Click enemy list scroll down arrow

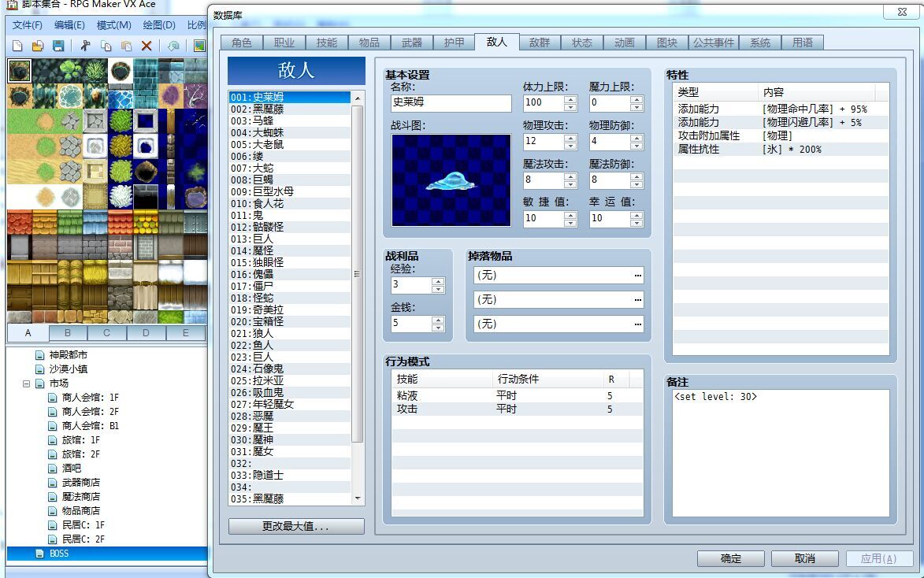[x=357, y=499]
